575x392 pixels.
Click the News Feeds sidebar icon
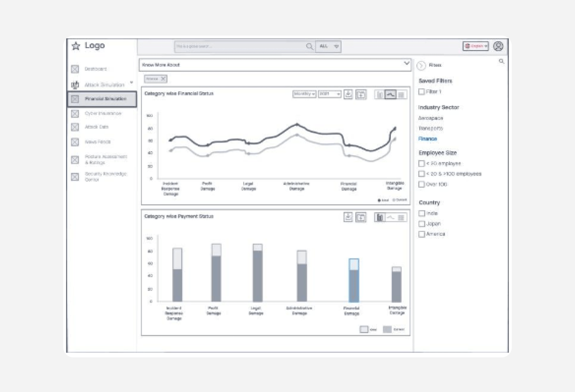pyautogui.click(x=75, y=142)
